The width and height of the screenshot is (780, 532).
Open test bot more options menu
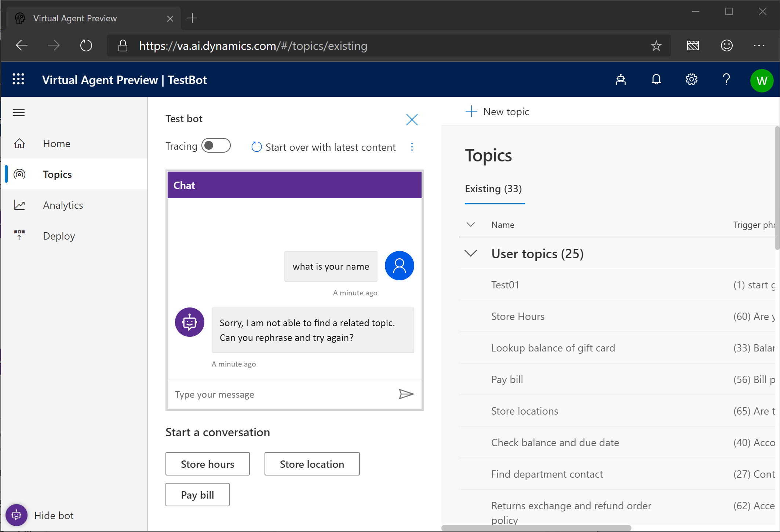[x=412, y=147]
